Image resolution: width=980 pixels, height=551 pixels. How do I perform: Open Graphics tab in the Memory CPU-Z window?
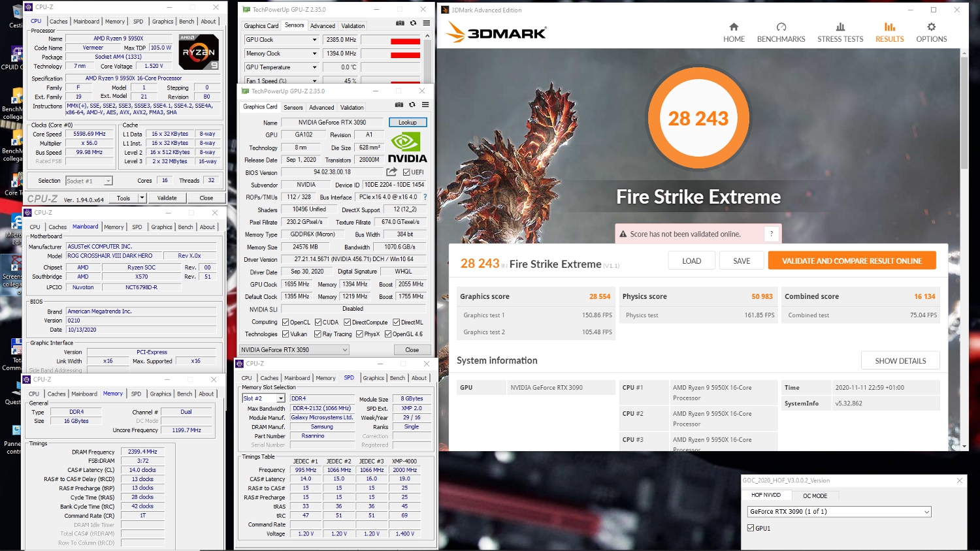(161, 394)
